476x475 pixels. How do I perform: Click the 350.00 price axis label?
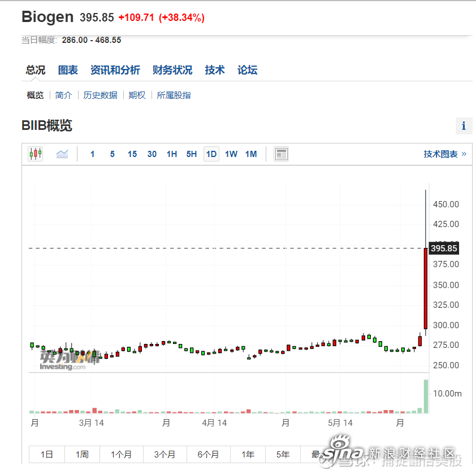pyautogui.click(x=446, y=285)
